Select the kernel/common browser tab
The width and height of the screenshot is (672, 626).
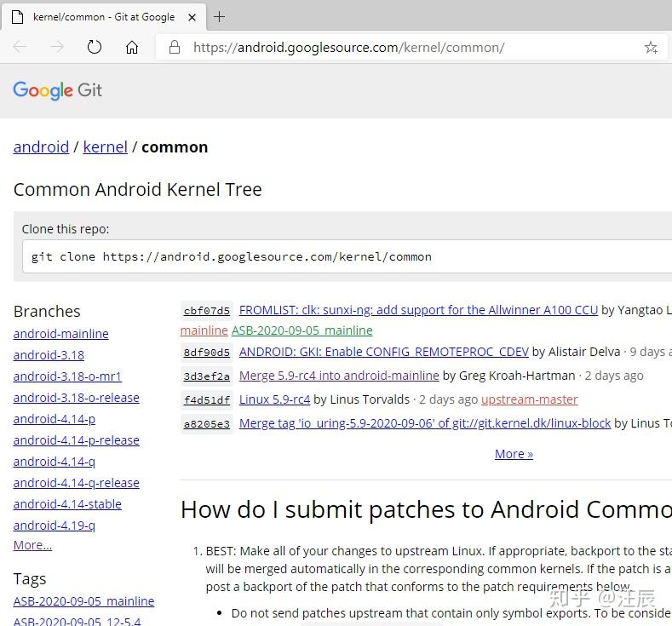pyautogui.click(x=102, y=17)
